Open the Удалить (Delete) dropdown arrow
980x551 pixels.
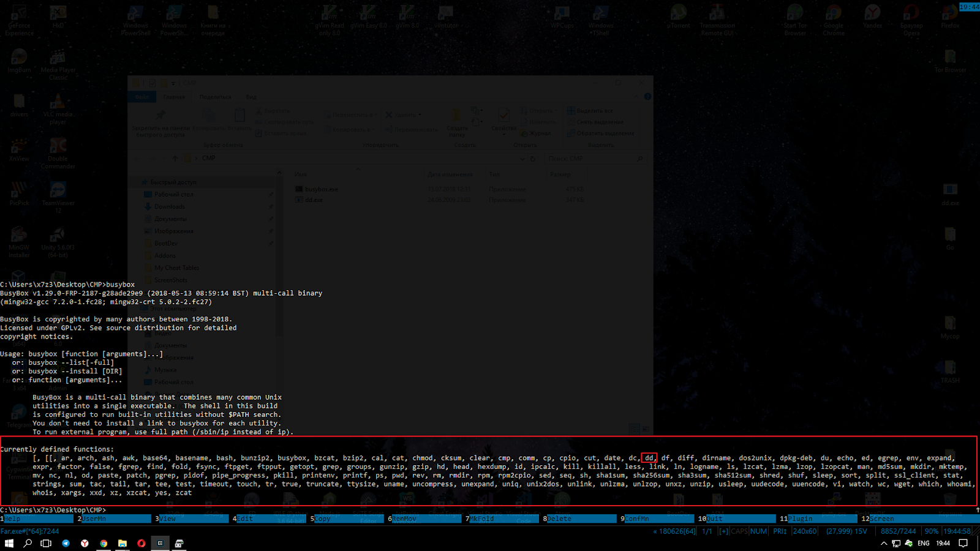coord(419,114)
